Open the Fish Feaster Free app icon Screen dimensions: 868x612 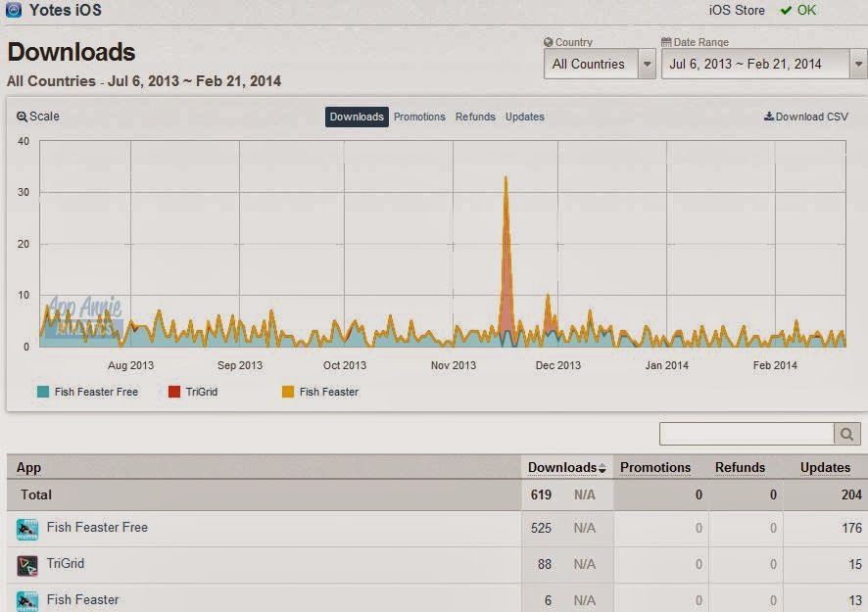[x=27, y=529]
